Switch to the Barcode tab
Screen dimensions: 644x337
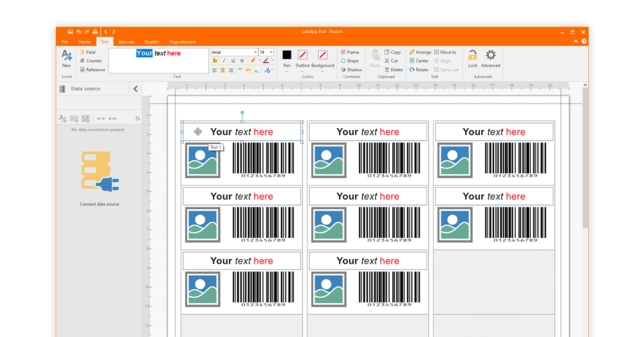click(127, 42)
